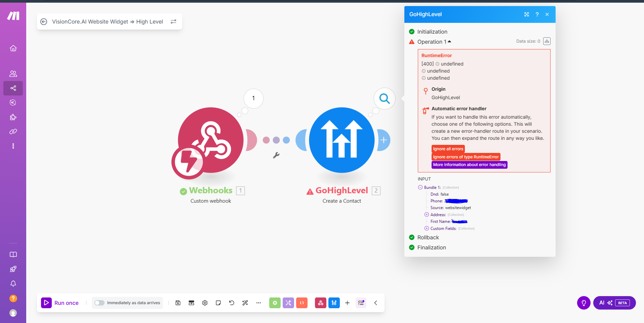This screenshot has height=323, width=644.
Task: Open the blue GoHighLevel favorite in toolbar
Action: point(334,303)
